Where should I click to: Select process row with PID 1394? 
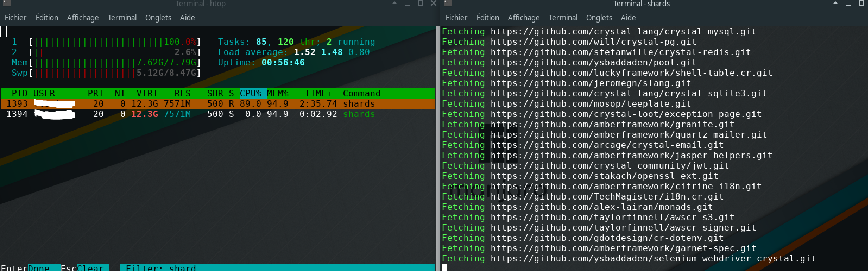coord(218,114)
